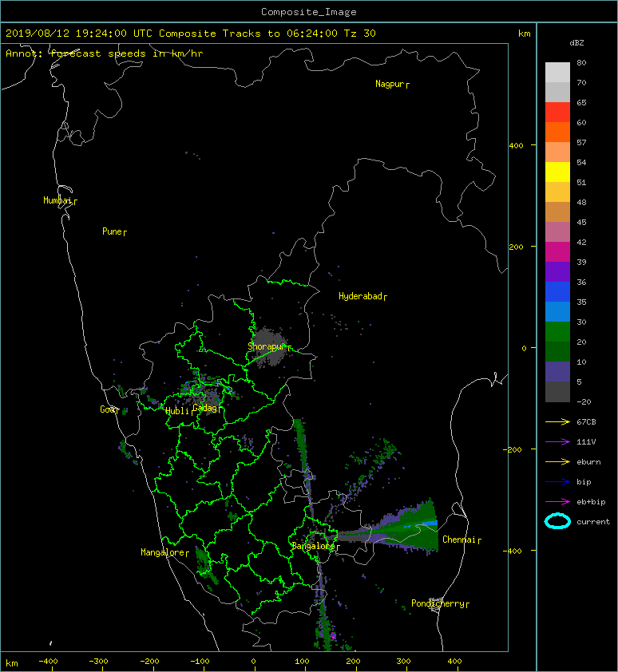This screenshot has width=618, height=672.
Task: Click the -200 tick on vertical km axis
Action: [x=513, y=449]
